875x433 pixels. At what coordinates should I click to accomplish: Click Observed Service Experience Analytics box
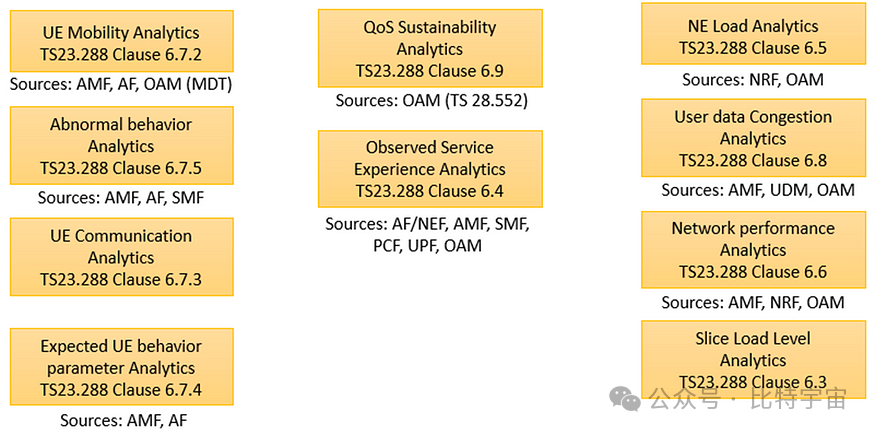(x=429, y=169)
